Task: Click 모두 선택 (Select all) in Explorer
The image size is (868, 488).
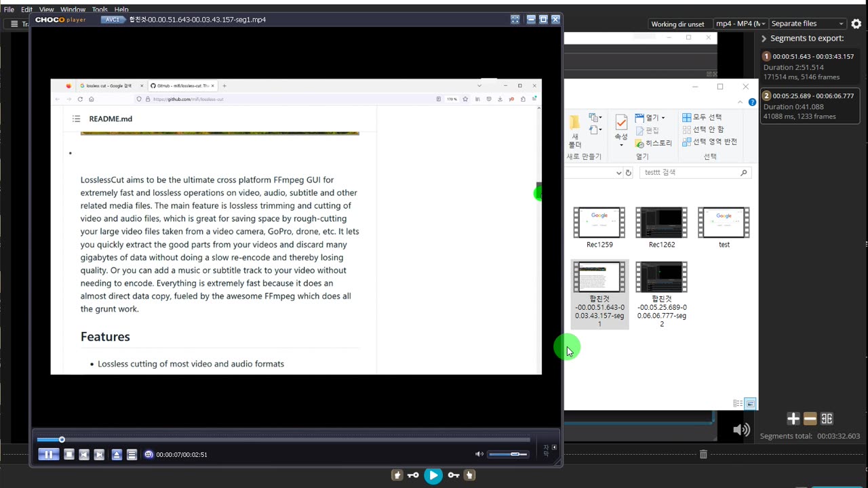Action: click(702, 117)
